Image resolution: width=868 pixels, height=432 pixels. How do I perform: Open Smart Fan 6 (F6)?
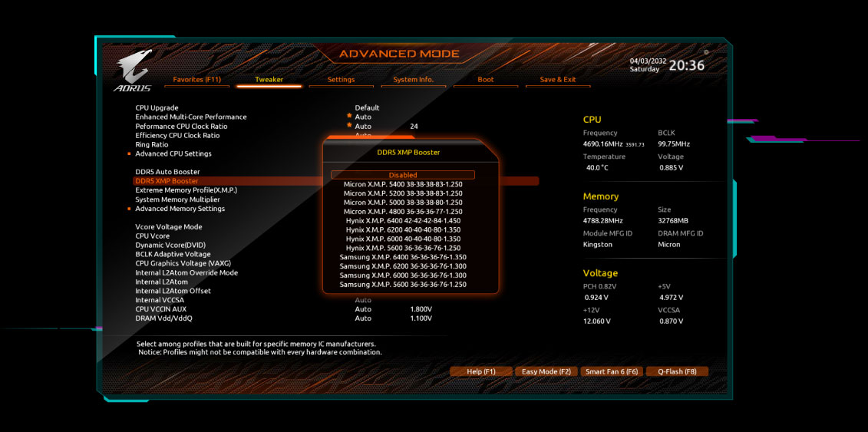[611, 371]
